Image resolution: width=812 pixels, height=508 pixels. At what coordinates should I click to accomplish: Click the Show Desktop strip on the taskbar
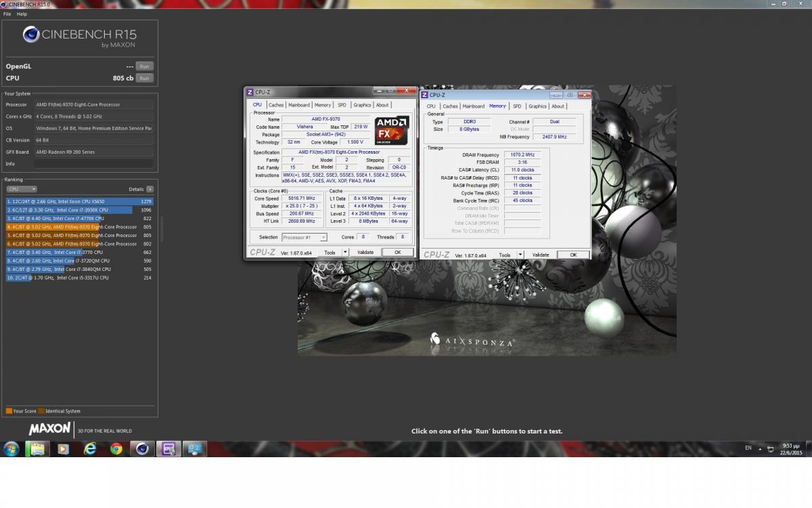tap(809, 448)
